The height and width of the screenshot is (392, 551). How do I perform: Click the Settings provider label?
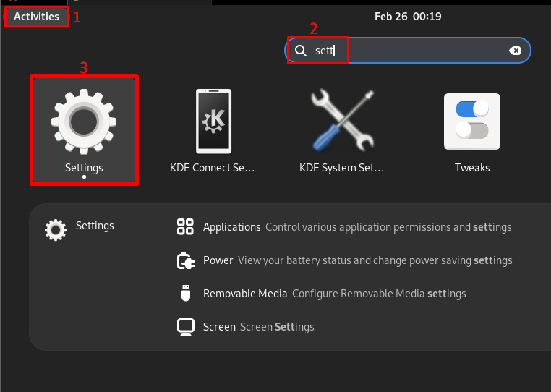point(95,226)
